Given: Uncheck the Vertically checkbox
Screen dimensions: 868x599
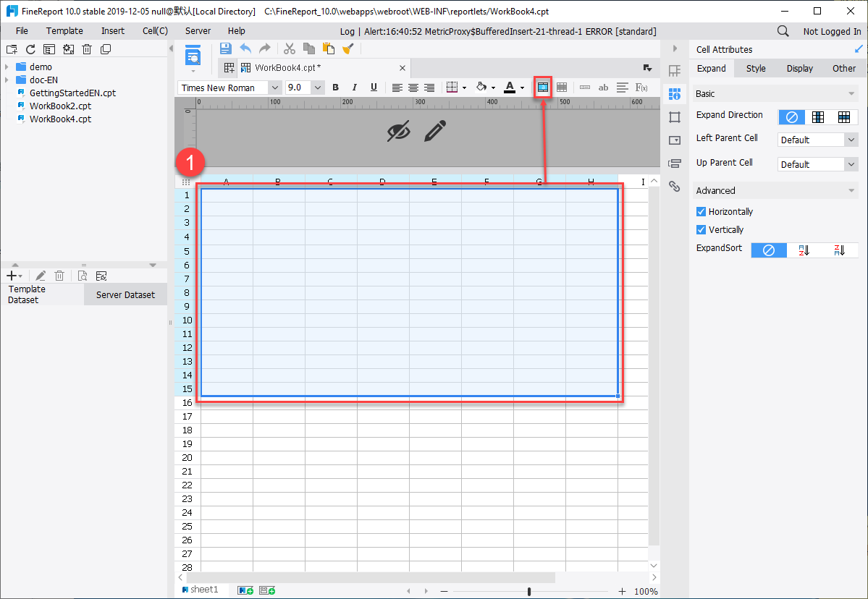Looking at the screenshot, I should click(x=701, y=230).
